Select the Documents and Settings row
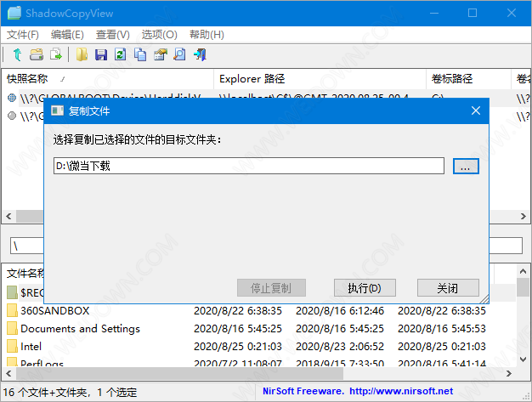 (259, 328)
